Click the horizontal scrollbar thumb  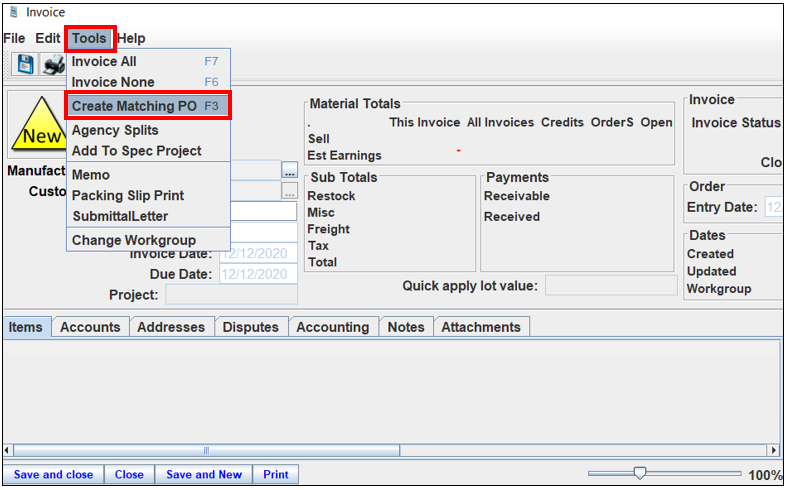[x=207, y=450]
